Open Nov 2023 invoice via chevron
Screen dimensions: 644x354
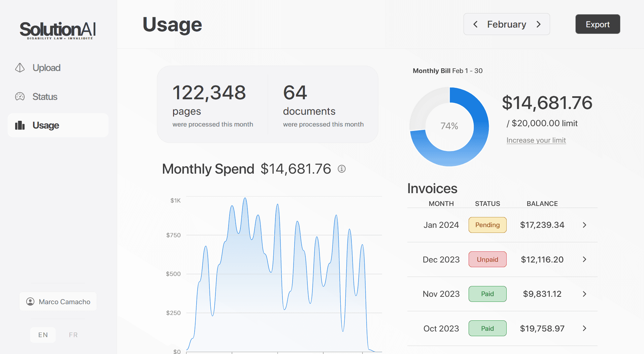[584, 294]
